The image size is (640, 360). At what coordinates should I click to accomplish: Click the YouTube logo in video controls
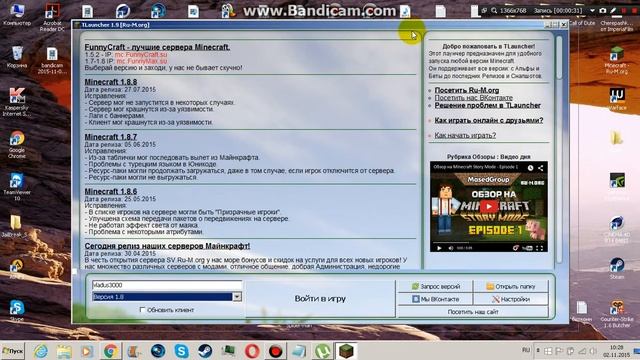(527, 248)
